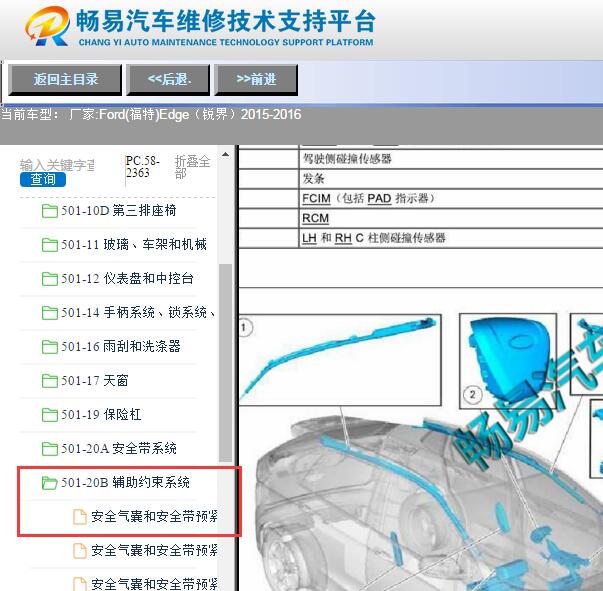This screenshot has width=603, height=591.
Task: Expand 501-14 手柄系统、锁系统 tree node
Action: (138, 313)
